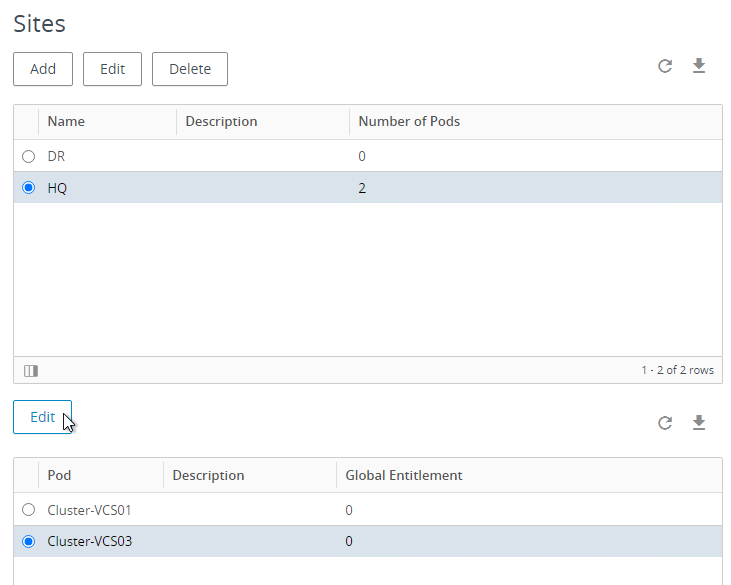Select the HQ site radio button
Viewport: 731px width, 585px height.
point(28,187)
